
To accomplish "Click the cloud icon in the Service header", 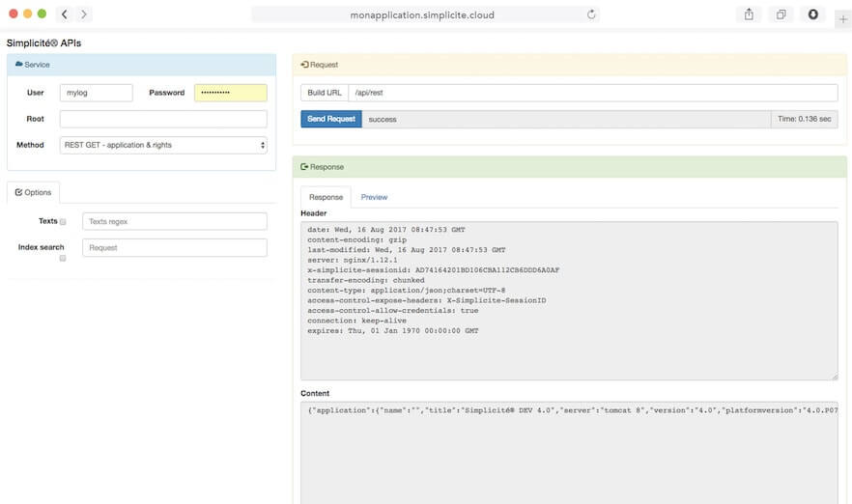I will (19, 64).
